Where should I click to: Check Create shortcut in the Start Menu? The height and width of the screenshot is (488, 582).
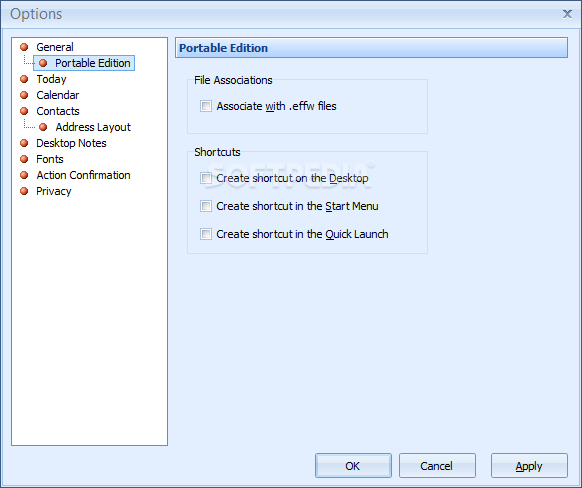click(x=206, y=206)
